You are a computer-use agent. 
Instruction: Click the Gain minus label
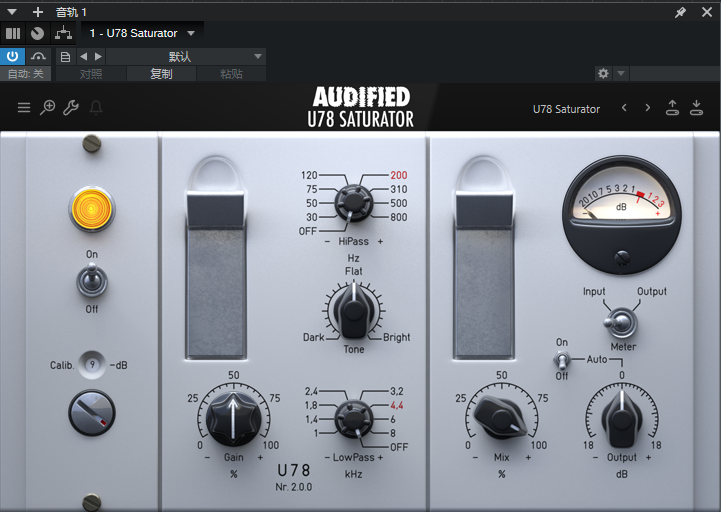tap(207, 458)
